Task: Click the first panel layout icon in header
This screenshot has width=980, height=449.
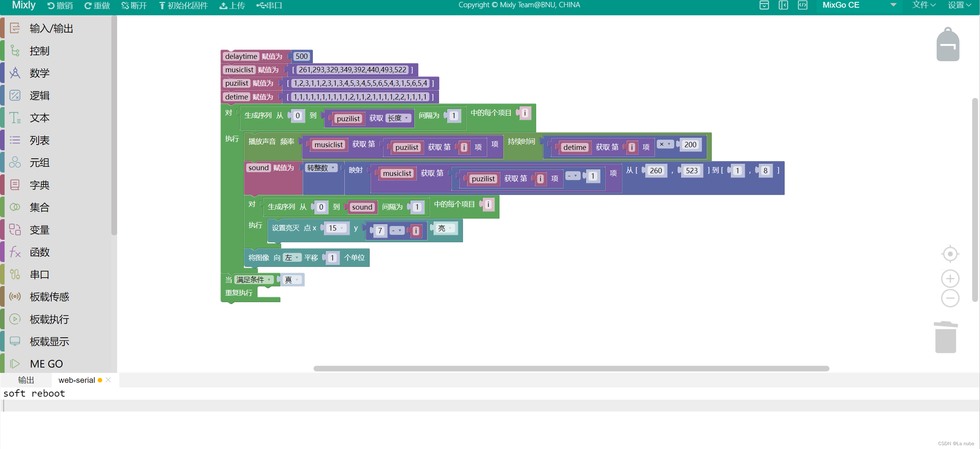Action: [x=764, y=5]
